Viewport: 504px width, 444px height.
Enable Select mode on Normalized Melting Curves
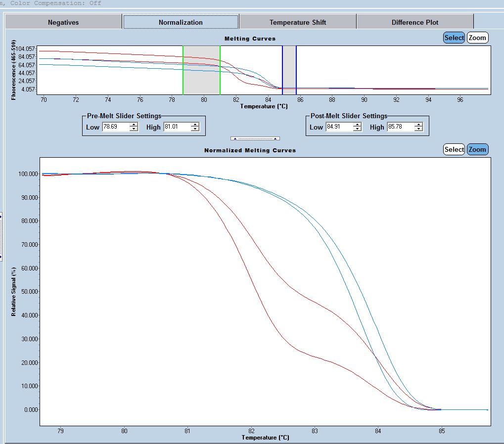454,149
